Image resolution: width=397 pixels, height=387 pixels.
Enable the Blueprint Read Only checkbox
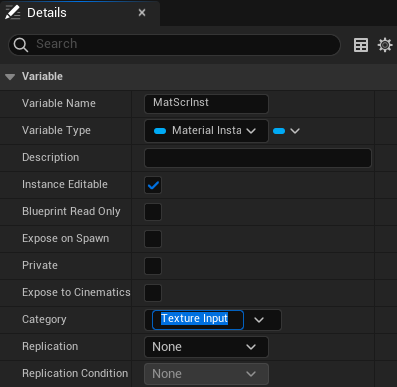tap(153, 212)
